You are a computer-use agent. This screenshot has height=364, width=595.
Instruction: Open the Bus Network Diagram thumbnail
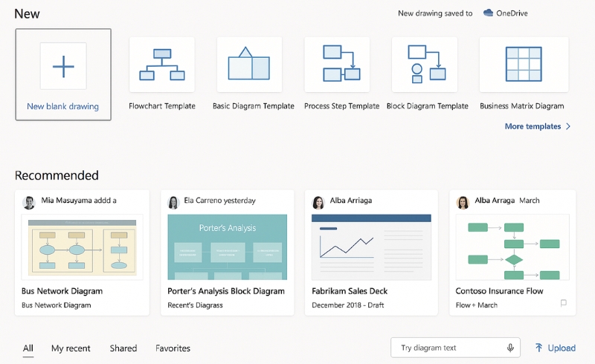pyautogui.click(x=83, y=247)
